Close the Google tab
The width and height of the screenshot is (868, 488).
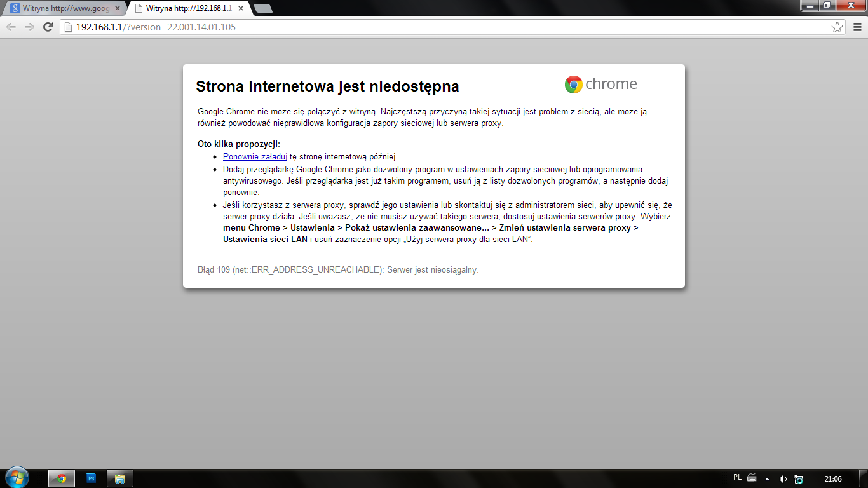(117, 9)
